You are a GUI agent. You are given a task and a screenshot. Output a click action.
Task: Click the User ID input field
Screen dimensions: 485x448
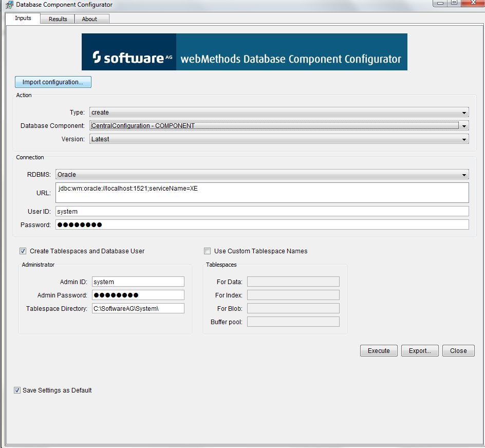(262, 211)
